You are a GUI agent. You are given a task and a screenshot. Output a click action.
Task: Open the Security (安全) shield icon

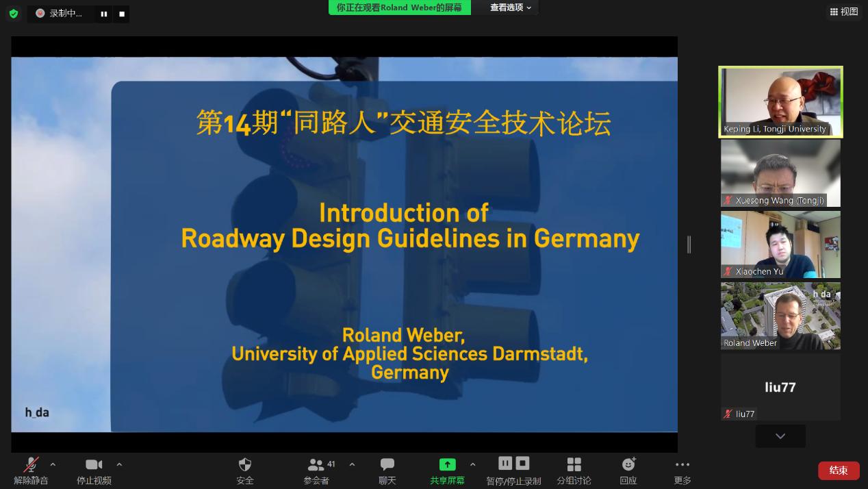tap(245, 465)
